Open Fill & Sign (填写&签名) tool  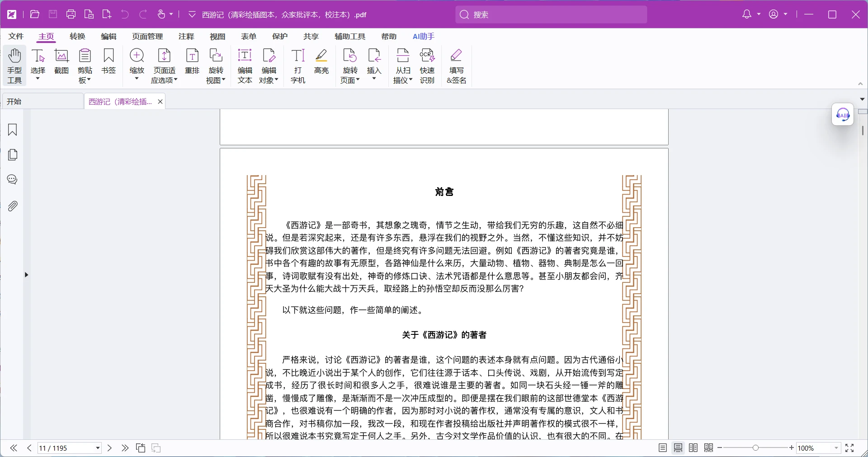(456, 66)
